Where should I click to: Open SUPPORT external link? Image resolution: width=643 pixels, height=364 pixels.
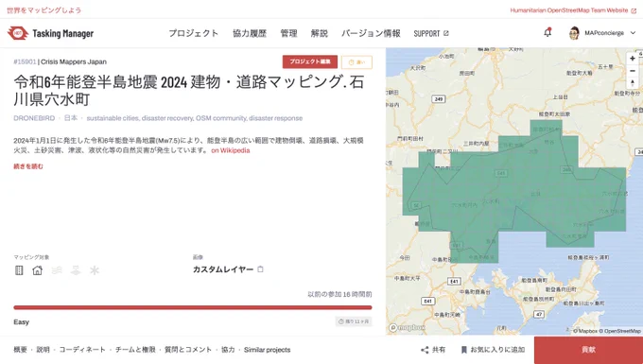tap(431, 33)
